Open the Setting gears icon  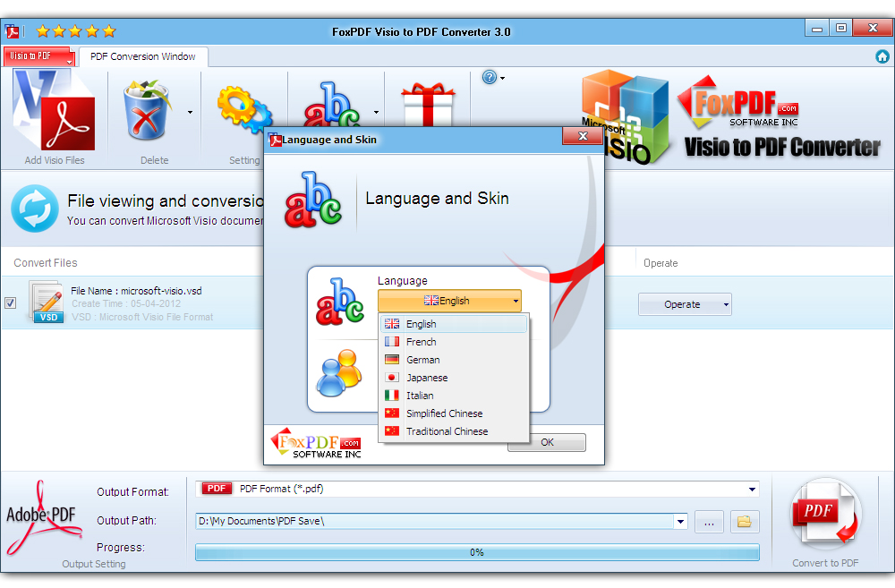245,108
